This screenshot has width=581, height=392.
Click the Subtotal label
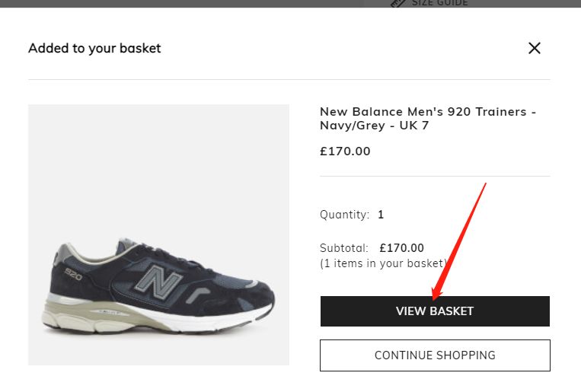[x=344, y=248]
